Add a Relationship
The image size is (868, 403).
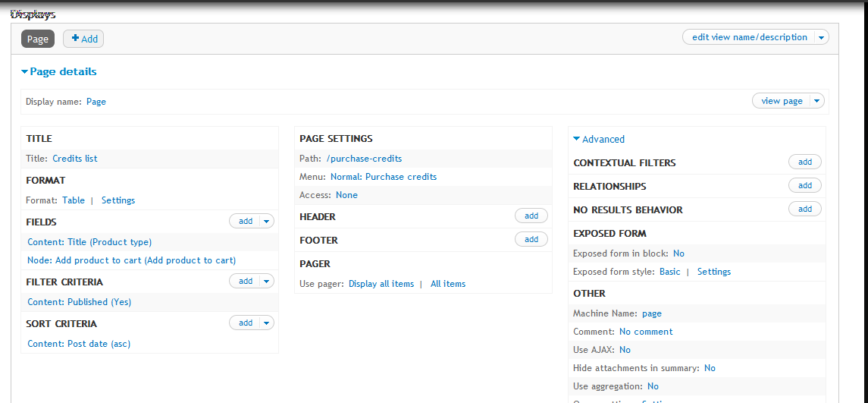pyautogui.click(x=804, y=185)
